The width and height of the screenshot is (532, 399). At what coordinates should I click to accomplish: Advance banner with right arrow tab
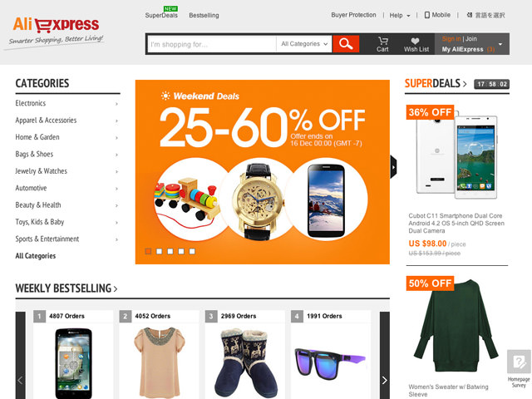point(393,167)
